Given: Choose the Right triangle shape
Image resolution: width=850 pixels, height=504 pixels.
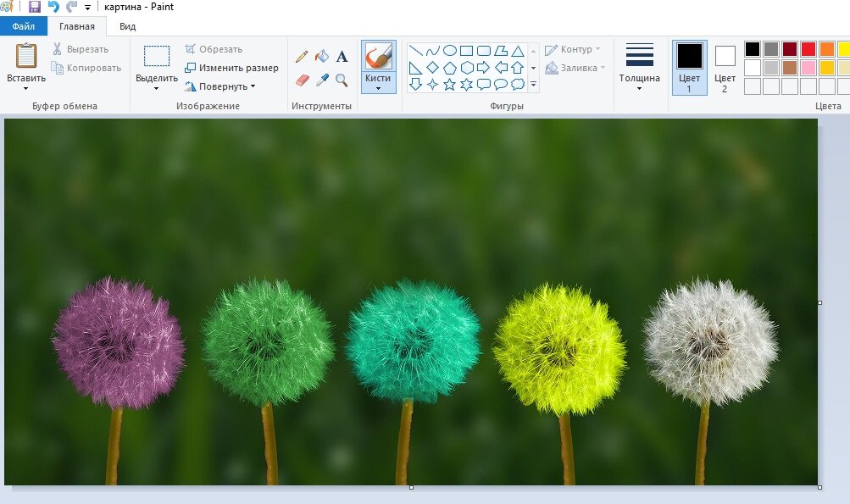Looking at the screenshot, I should coord(415,68).
